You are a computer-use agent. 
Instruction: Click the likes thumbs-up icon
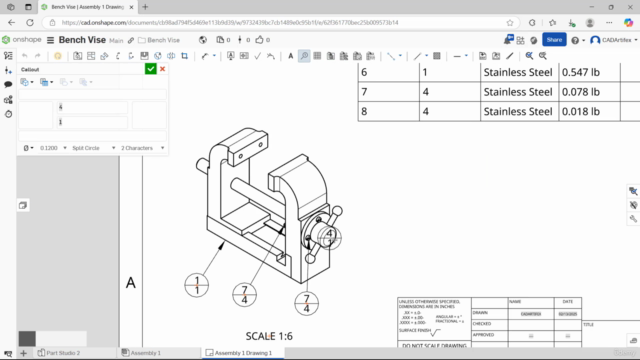pyautogui.click(x=259, y=40)
